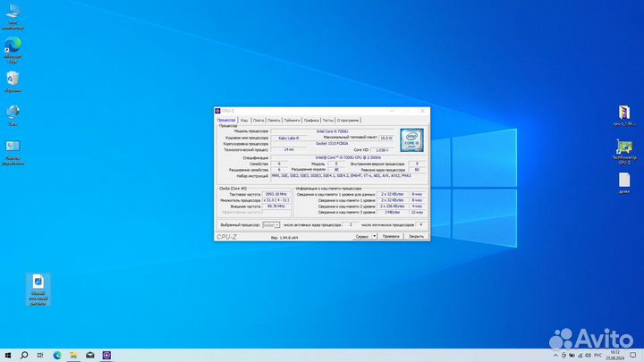This screenshot has height=362, width=644.
Task: Select the cpu-z archive on desktop
Action: [x=624, y=115]
